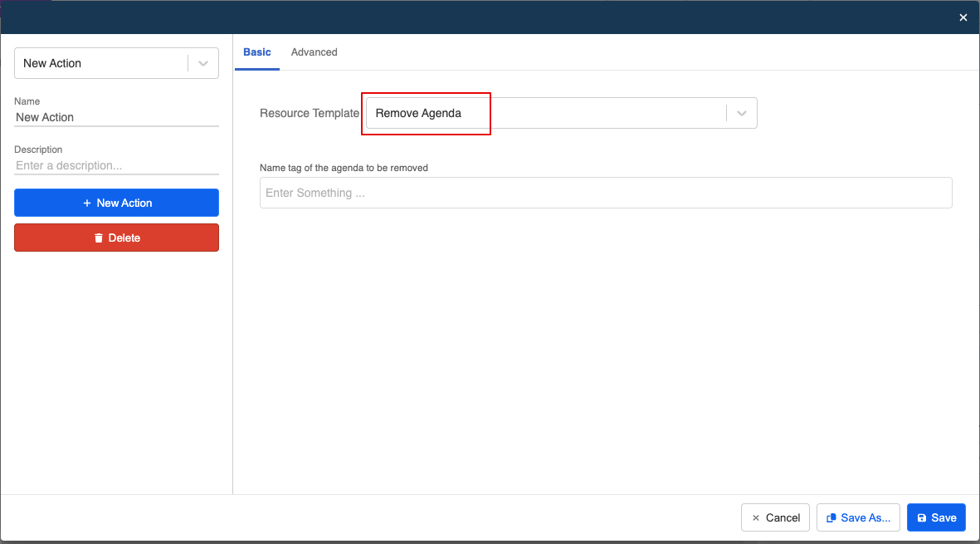Click the name tag input for agenda removal
The height and width of the screenshot is (544, 980).
(x=606, y=193)
